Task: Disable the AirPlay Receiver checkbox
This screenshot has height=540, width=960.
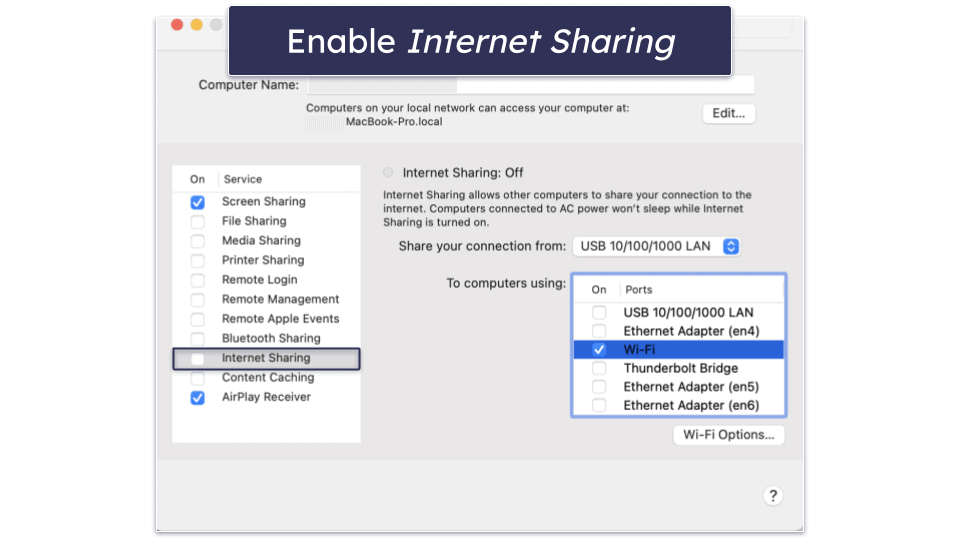Action: (x=198, y=398)
